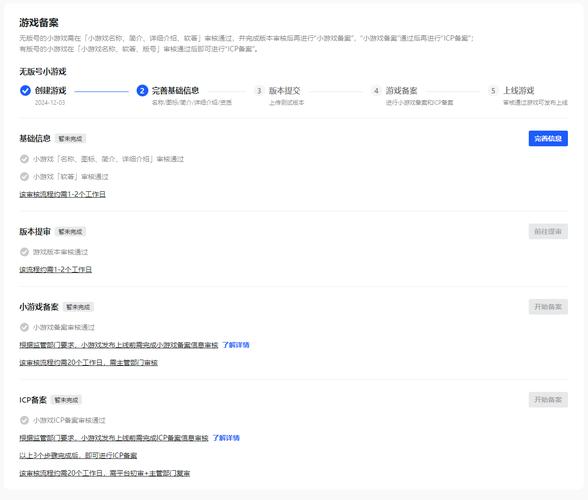Click underlined text 该审核流程约需20个工作日，需主管部门审核
The height and width of the screenshot is (500, 588).
pos(88,362)
